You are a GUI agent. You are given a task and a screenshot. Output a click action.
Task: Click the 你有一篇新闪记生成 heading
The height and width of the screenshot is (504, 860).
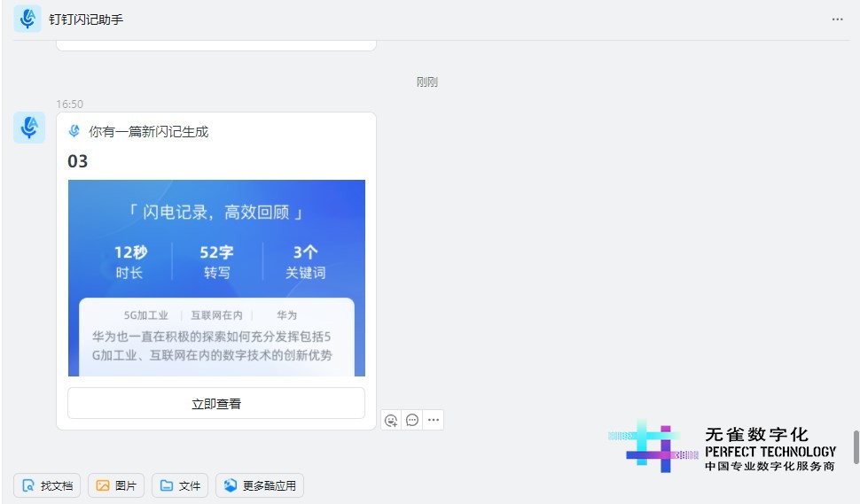149,131
